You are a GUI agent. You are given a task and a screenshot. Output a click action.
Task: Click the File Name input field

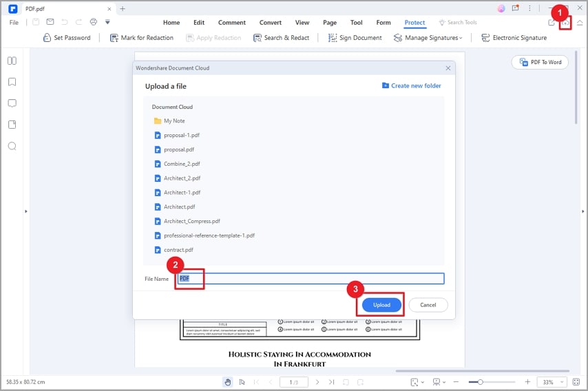(311, 279)
